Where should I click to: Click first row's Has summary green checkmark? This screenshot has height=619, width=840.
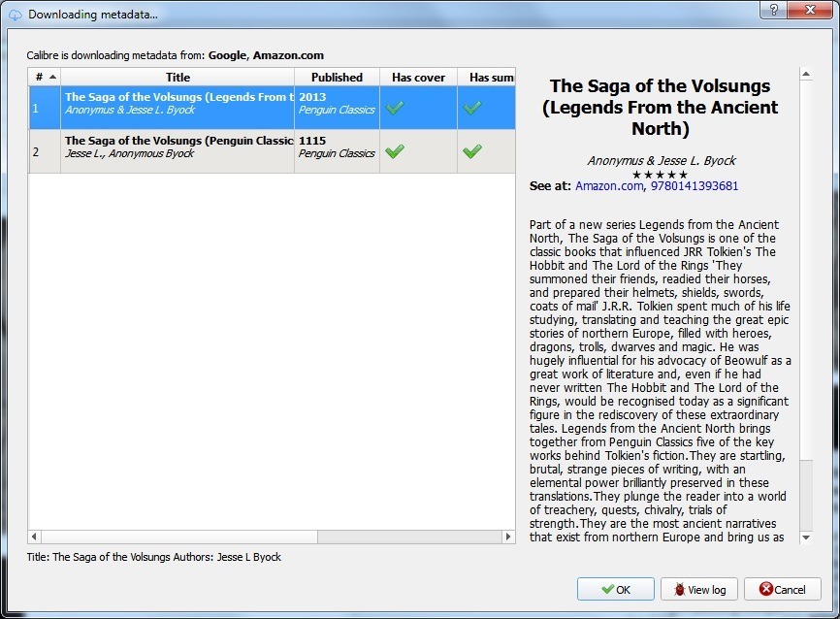click(472, 108)
